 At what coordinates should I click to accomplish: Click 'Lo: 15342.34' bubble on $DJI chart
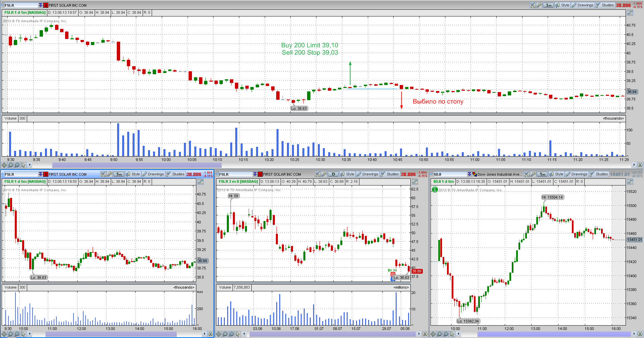click(x=468, y=321)
